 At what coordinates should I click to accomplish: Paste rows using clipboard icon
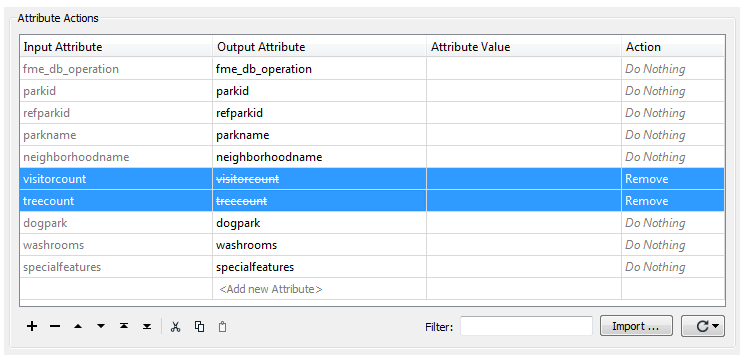click(222, 327)
